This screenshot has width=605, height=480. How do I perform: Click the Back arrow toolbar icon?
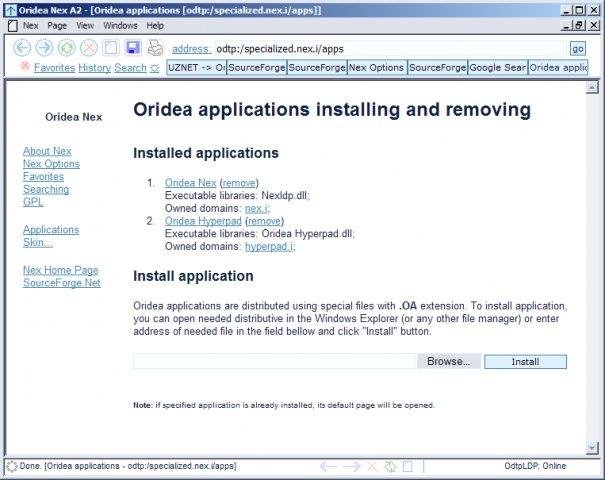(22, 48)
